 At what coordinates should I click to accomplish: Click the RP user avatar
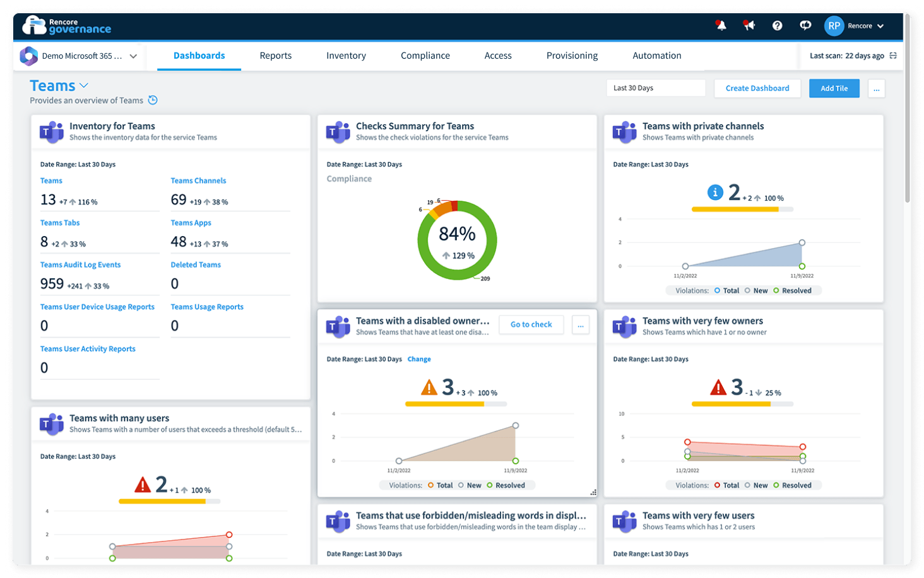coord(834,26)
